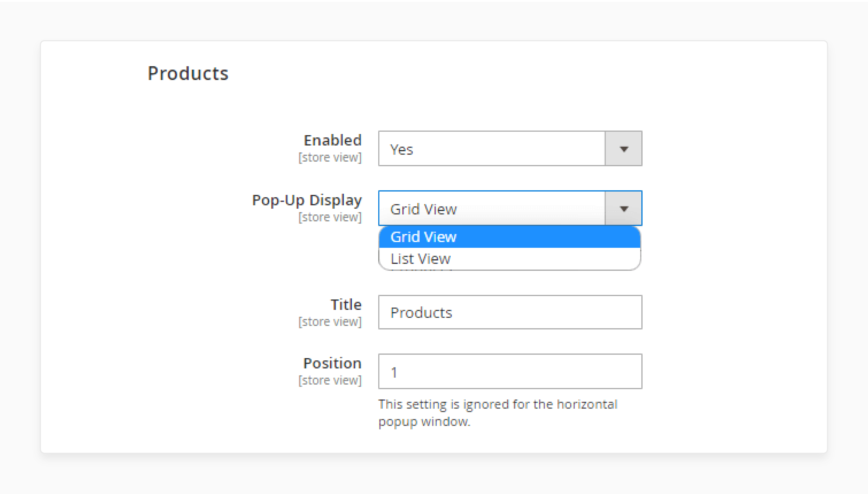868x494 pixels.
Task: Click the Enabled dropdown arrow button
Action: (623, 149)
